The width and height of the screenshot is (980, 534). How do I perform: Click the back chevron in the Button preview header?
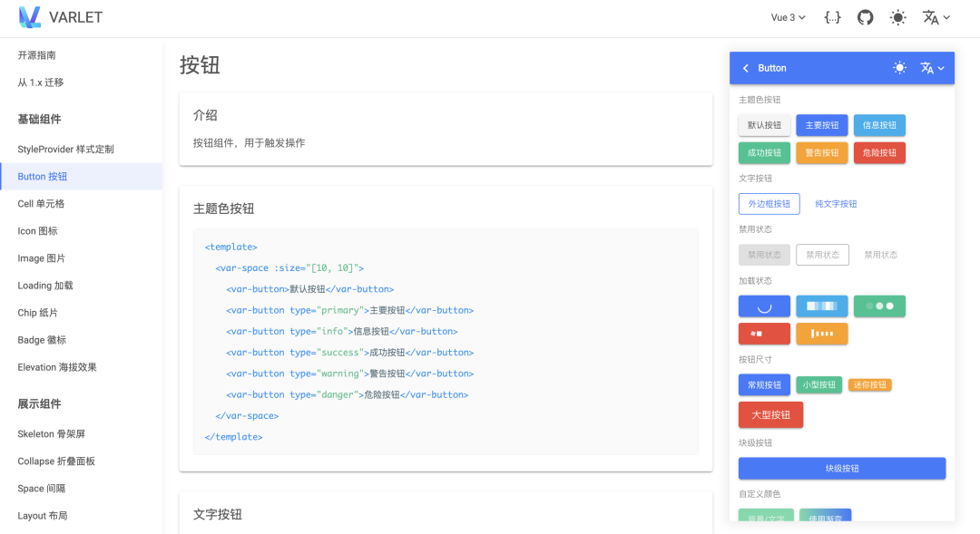(x=748, y=67)
